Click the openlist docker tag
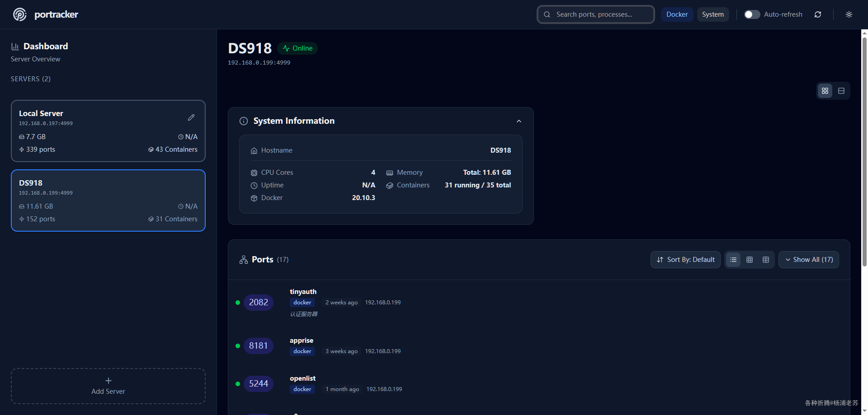The width and height of the screenshot is (868, 415). tap(302, 389)
